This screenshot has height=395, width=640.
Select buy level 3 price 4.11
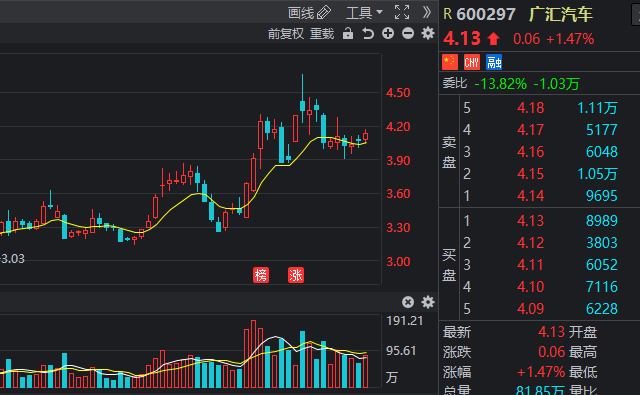pos(531,265)
